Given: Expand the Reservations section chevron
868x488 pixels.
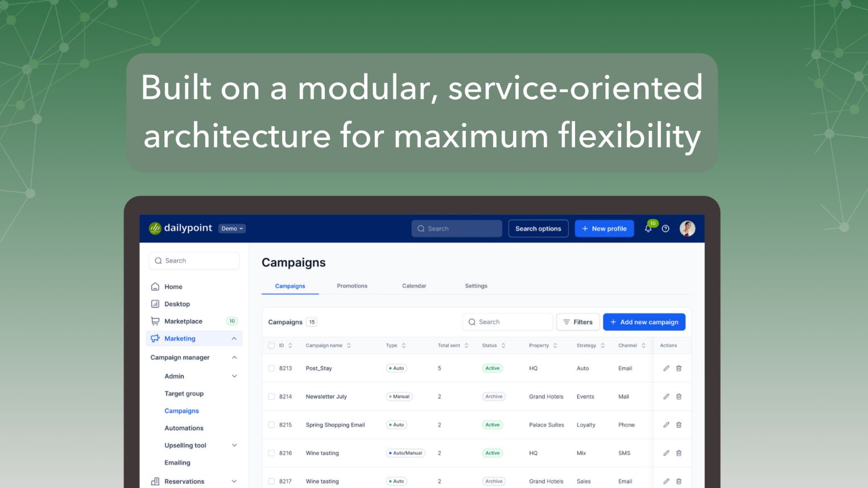Looking at the screenshot, I should [x=234, y=481].
